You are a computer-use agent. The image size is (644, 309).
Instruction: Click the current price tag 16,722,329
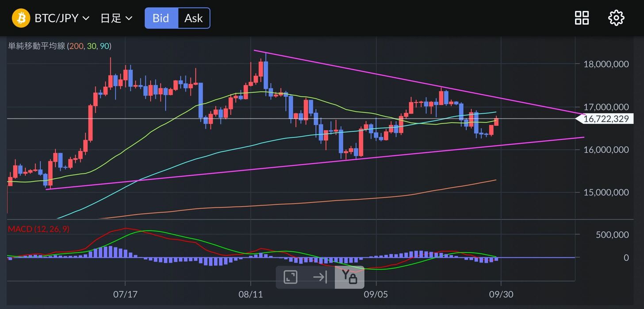pyautogui.click(x=606, y=119)
